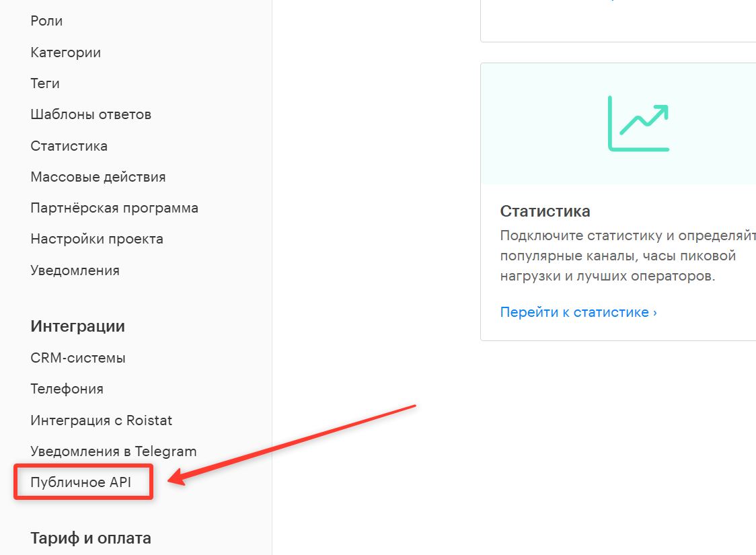Select Уведомления under Настройки проекта
Screen dimensions: 756x555
pos(75,270)
